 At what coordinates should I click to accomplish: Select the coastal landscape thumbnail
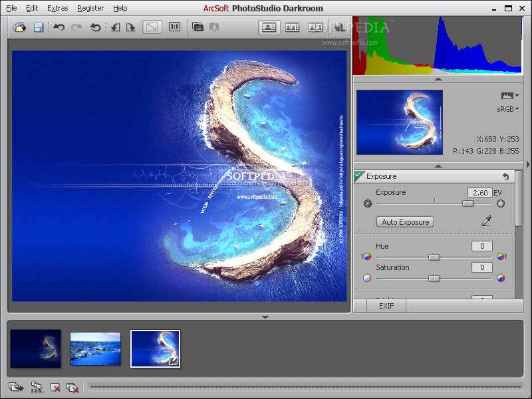click(x=95, y=348)
